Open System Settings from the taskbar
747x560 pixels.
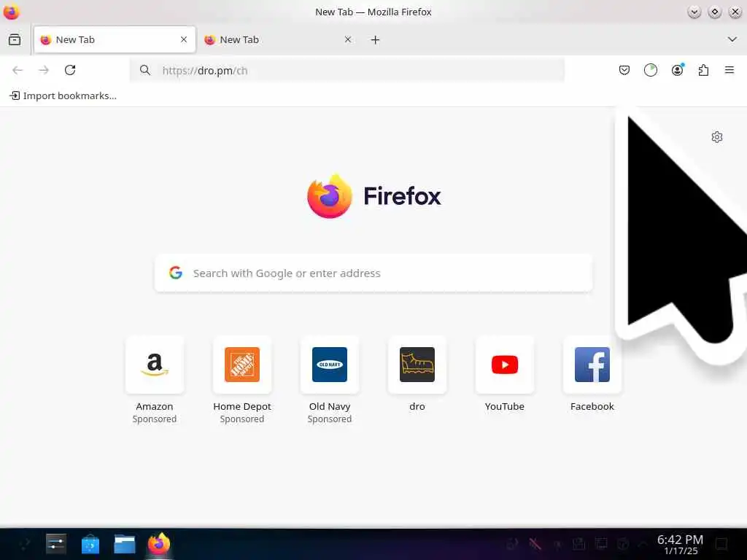55,544
